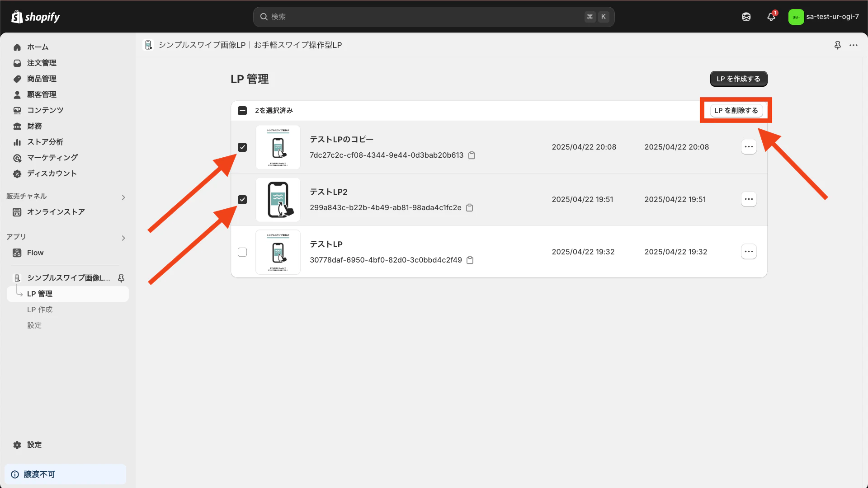Viewport: 868px width, 488px height.
Task: Focus the 検索 search field
Action: coord(434,17)
